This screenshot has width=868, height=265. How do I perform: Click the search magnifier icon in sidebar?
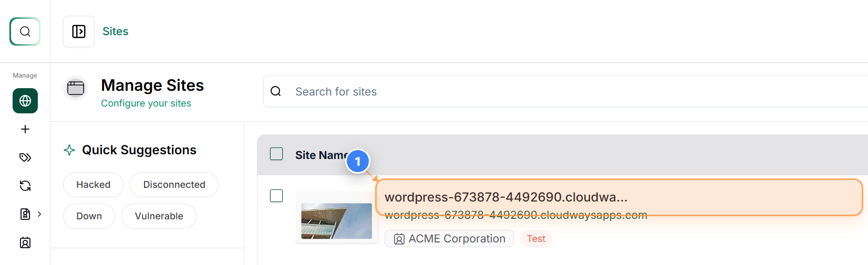click(25, 31)
